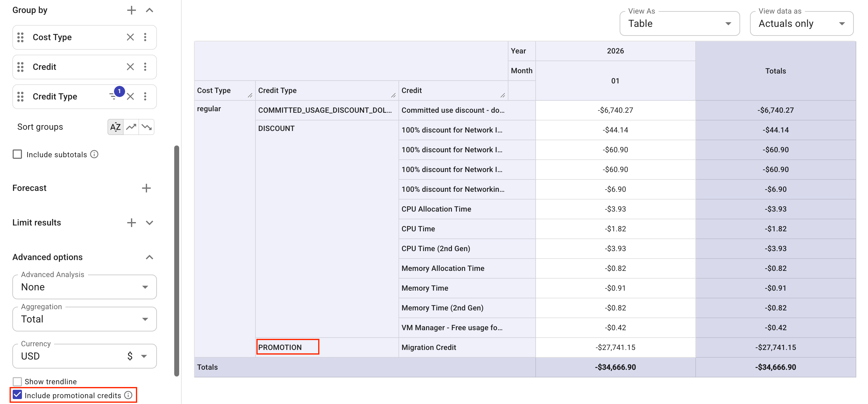Screen dimensions: 868x404
Task: Add a result limit with the plus icon
Action: pos(131,222)
